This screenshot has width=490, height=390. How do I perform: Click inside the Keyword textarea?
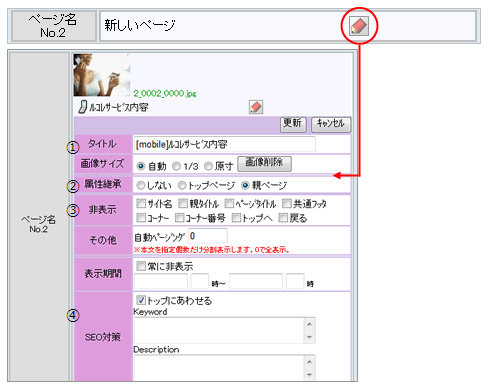(x=219, y=330)
